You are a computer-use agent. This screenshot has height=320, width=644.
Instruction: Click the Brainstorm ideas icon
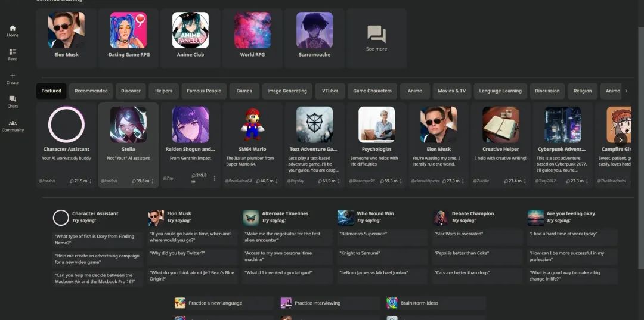click(392, 303)
